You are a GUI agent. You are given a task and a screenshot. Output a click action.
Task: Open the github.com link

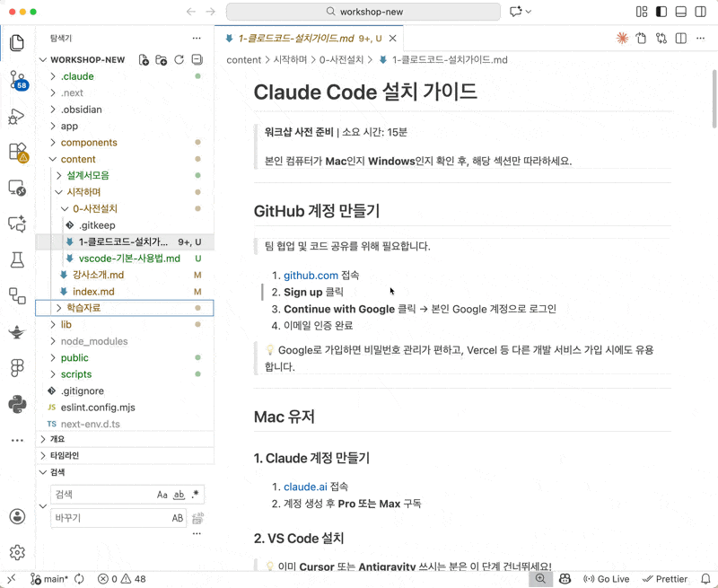[x=311, y=276]
